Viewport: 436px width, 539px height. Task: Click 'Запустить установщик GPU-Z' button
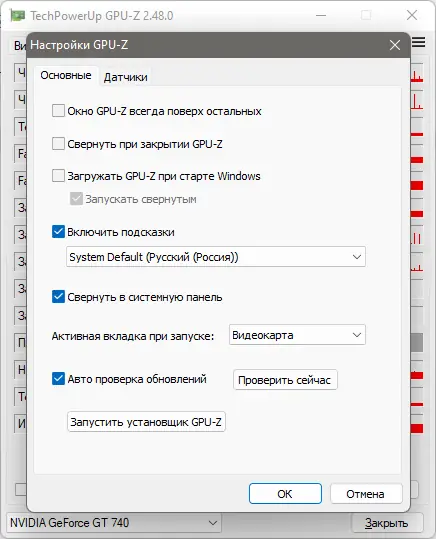coord(146,421)
